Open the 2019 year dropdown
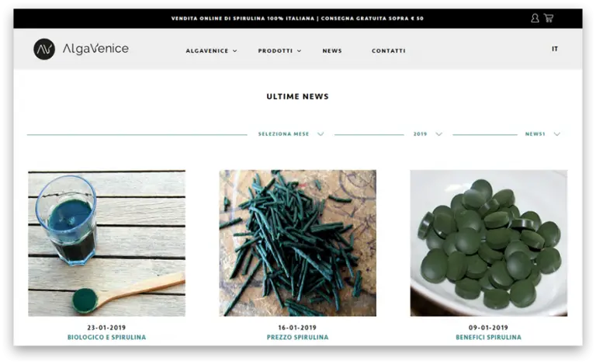596x364 pixels. 428,134
